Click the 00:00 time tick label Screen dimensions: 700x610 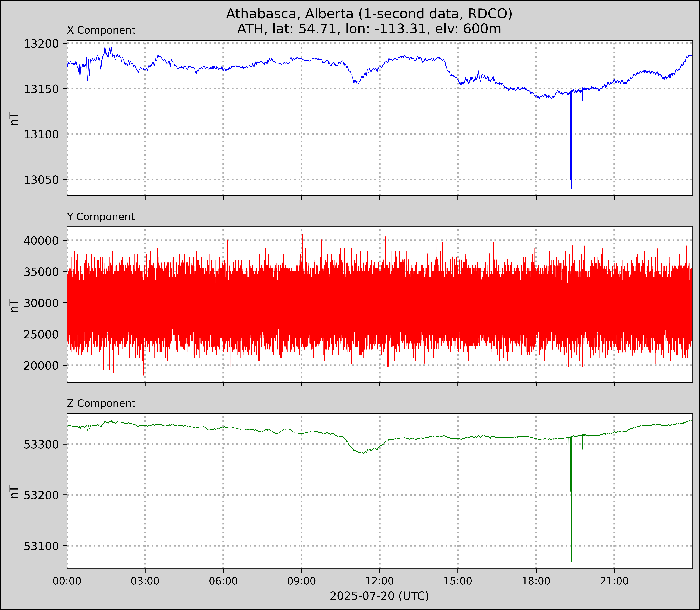67,581
